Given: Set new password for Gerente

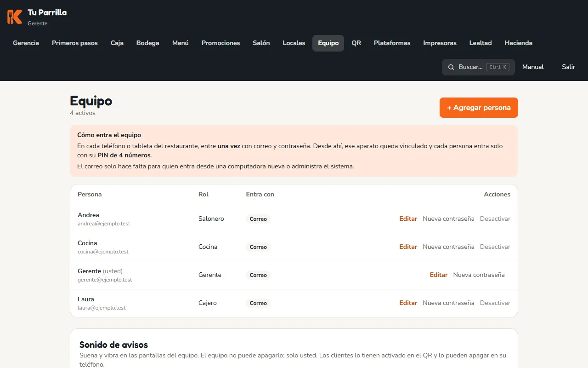Looking at the screenshot, I should 479,275.
